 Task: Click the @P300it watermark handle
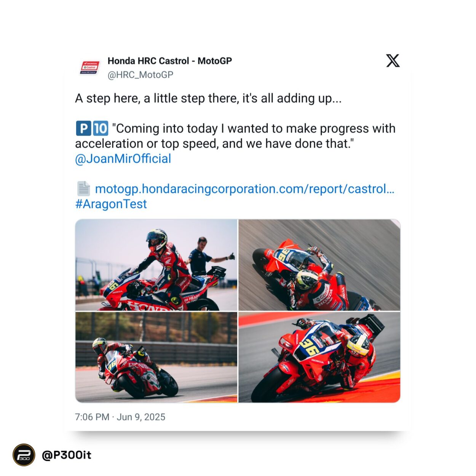point(67,455)
